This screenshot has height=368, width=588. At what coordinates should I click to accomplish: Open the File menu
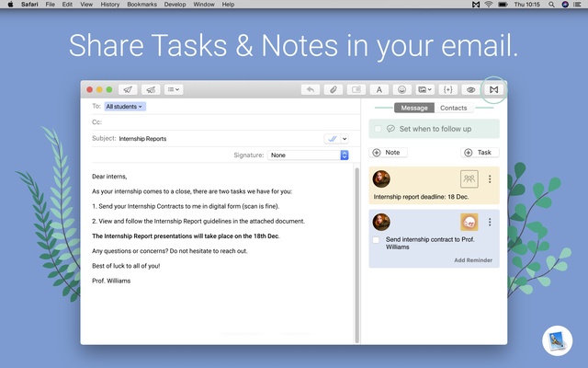[50, 5]
